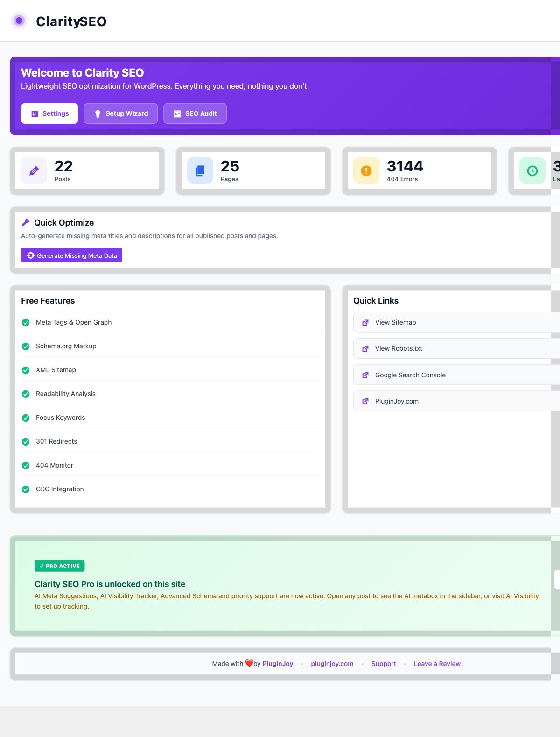
Task: Click the ClaritySEO logo icon
Action: pos(19,21)
